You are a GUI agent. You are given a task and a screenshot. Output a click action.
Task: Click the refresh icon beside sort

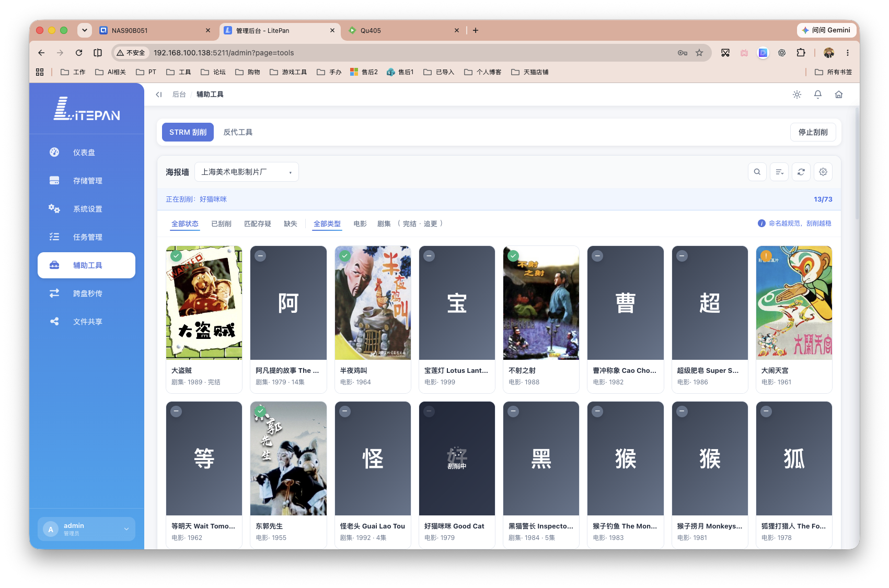pos(801,172)
